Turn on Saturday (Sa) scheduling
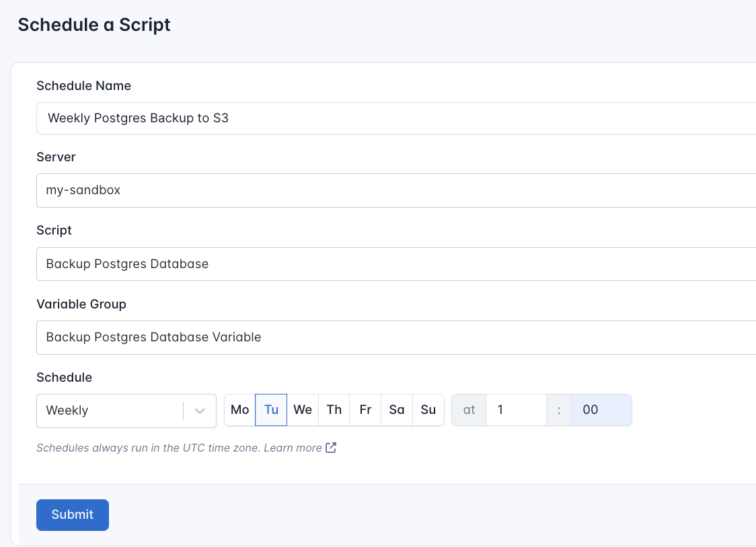The image size is (756, 547). point(396,409)
